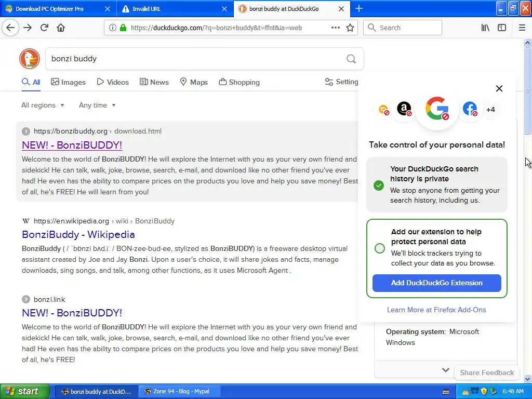
Task: Click the security shield tray icon
Action: [x=484, y=392]
